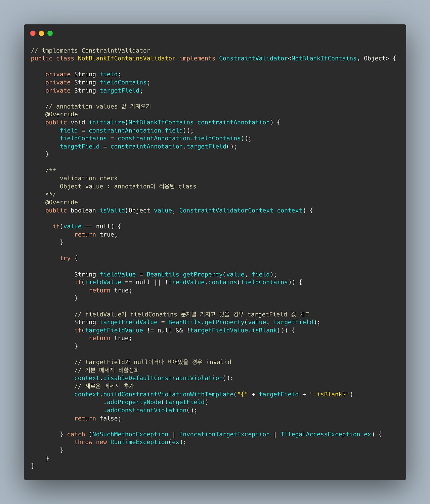The width and height of the screenshot is (430, 504).
Task: Click the green maximize dot of the code window
Action: (x=50, y=33)
